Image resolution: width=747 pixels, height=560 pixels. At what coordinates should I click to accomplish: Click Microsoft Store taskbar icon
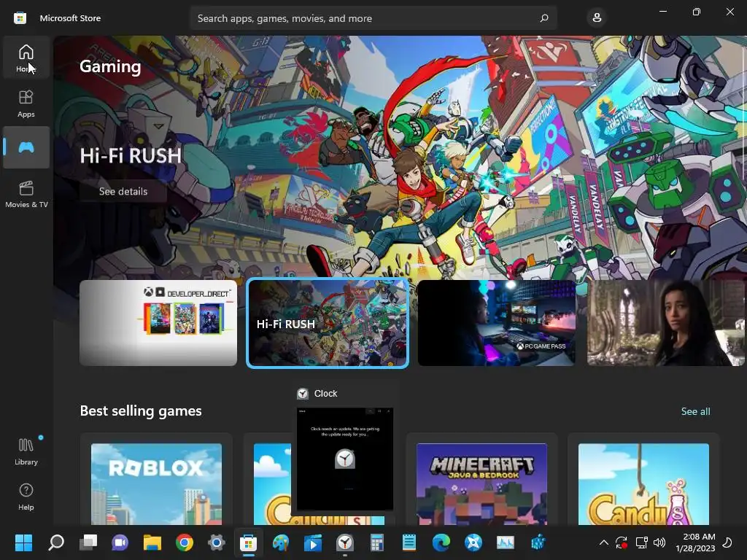click(249, 542)
